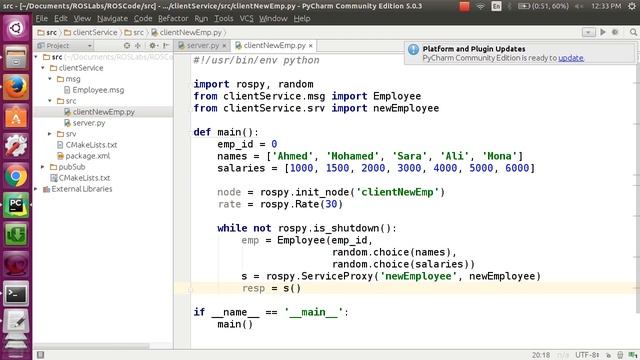Open Ubuntu Dash home launcher icon
Image resolution: width=640 pixels, height=360 pixels.
pyautogui.click(x=16, y=28)
